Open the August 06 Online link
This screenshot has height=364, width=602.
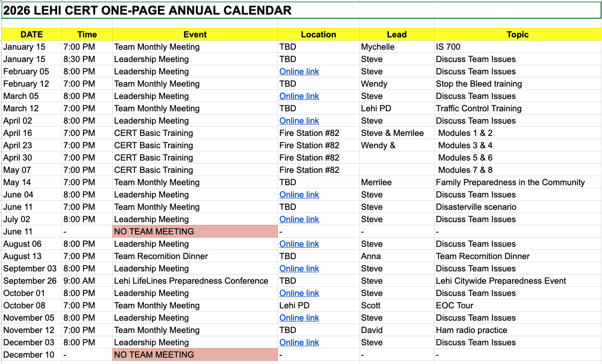(299, 244)
